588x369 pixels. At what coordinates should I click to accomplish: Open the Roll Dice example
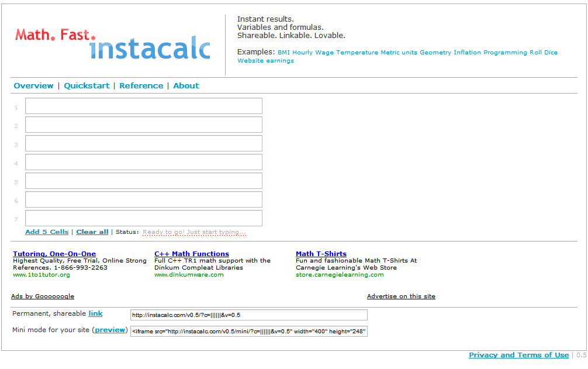click(x=542, y=52)
